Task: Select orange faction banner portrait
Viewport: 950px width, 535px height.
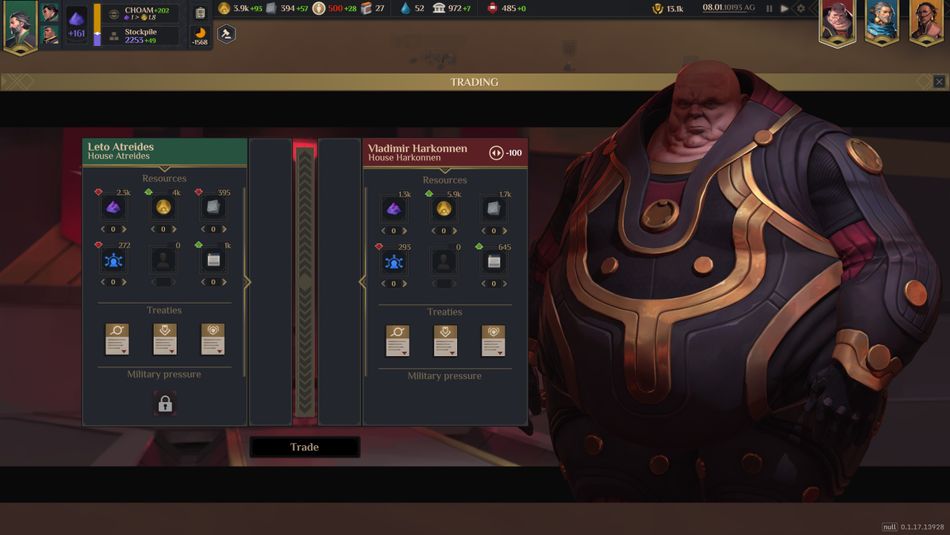Action: (926, 23)
